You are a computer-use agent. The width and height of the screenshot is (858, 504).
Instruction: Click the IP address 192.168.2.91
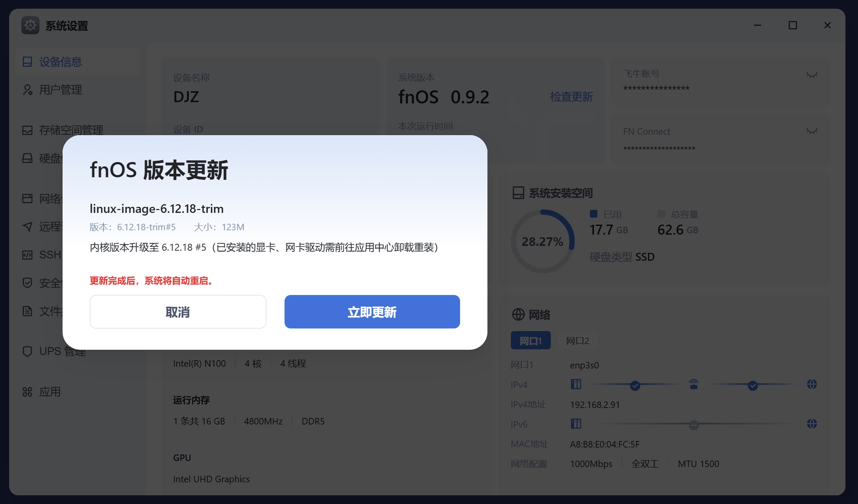(595, 405)
